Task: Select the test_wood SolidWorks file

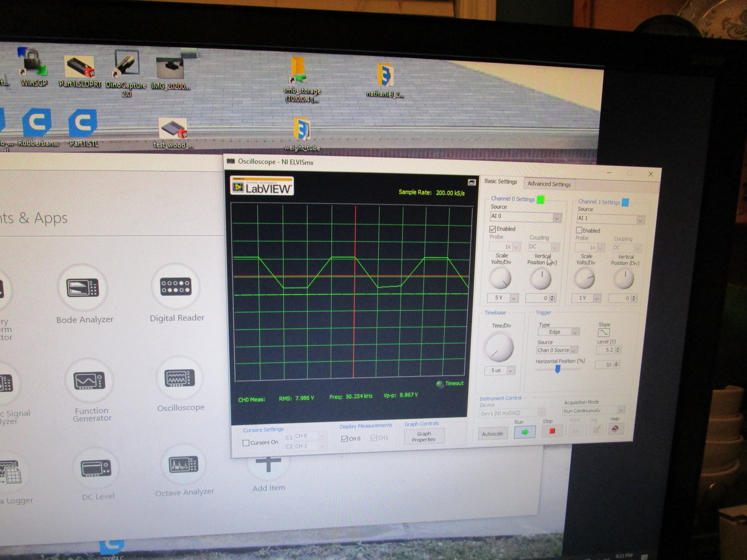Action: tap(173, 133)
